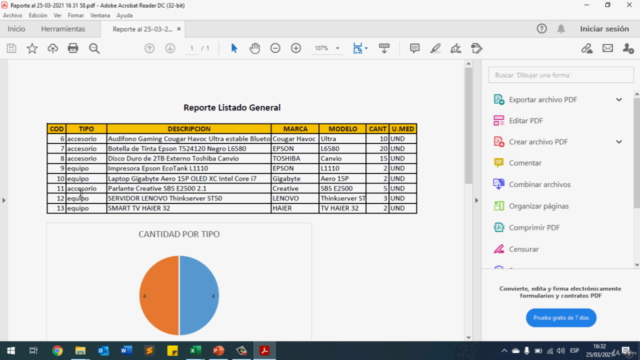Click the DESCRIPCION column header

click(x=189, y=129)
